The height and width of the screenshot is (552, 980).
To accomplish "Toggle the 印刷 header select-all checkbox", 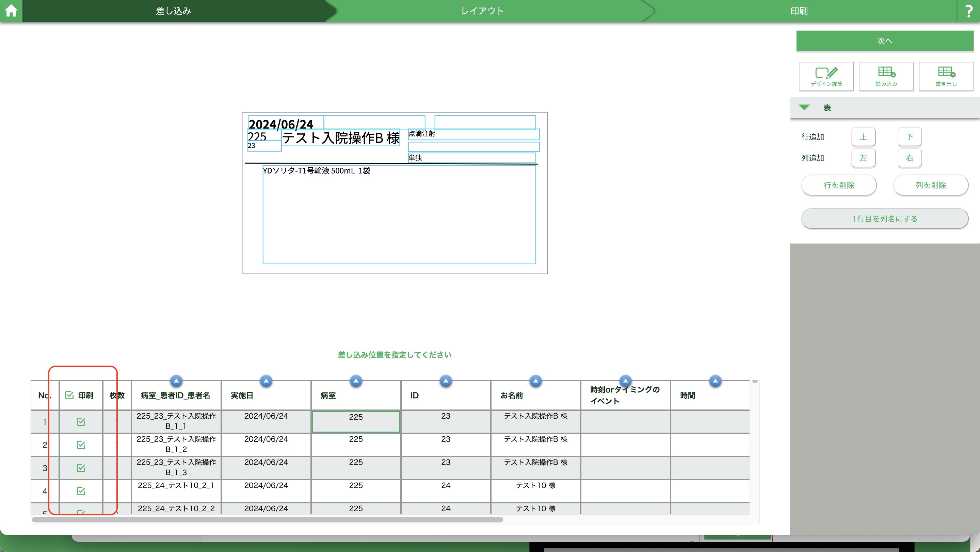I will pos(69,395).
